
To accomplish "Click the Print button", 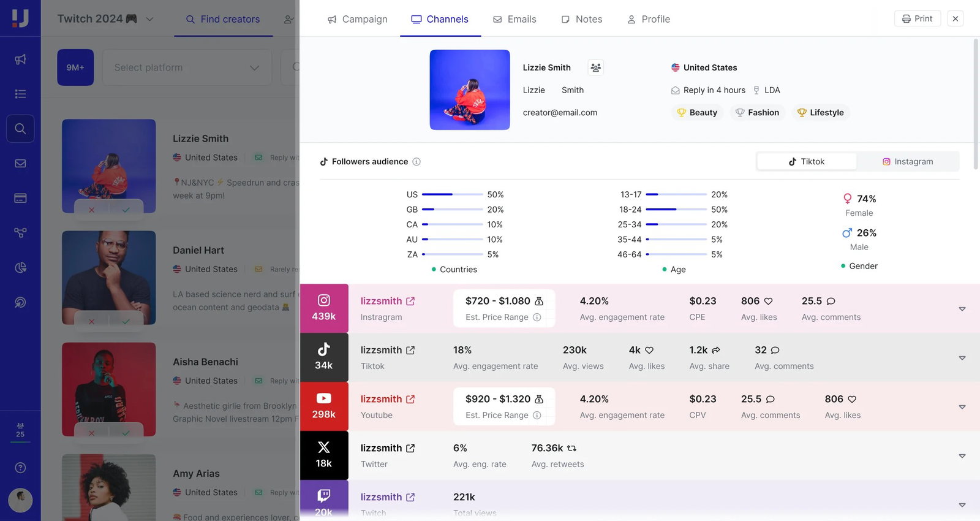I will 917,18.
